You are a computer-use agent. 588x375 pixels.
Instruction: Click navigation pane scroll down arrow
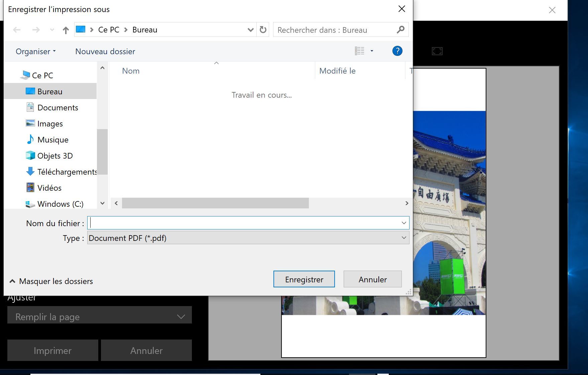[x=103, y=203]
